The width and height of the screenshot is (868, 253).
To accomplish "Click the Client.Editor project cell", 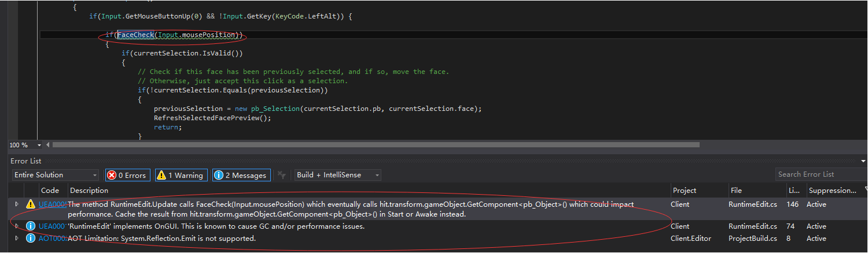I will click(690, 239).
